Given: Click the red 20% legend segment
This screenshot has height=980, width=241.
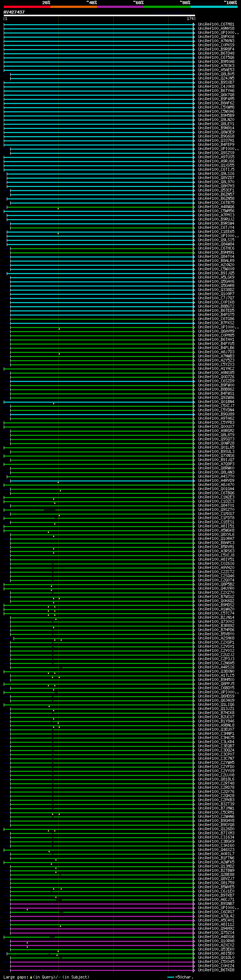Looking at the screenshot, I should click(x=27, y=6).
